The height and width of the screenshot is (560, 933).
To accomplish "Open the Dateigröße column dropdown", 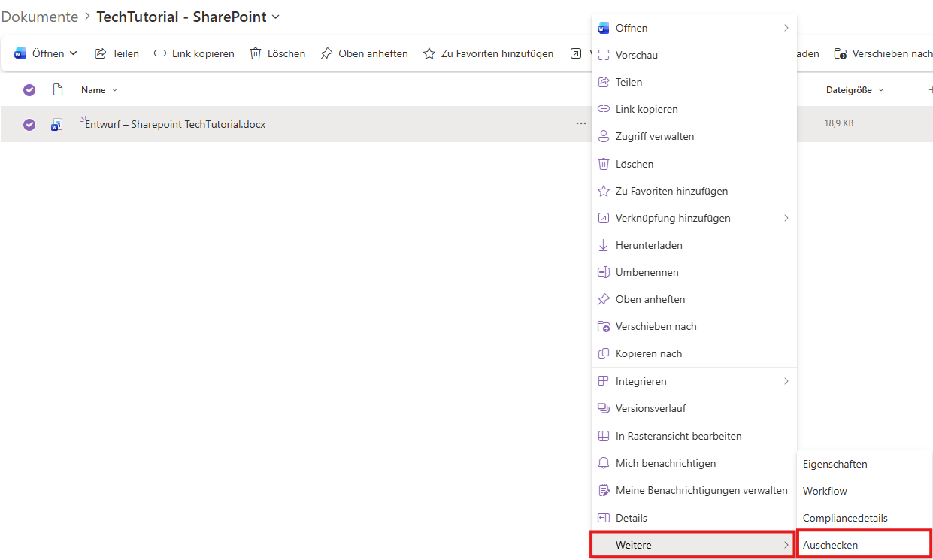I will click(x=881, y=90).
